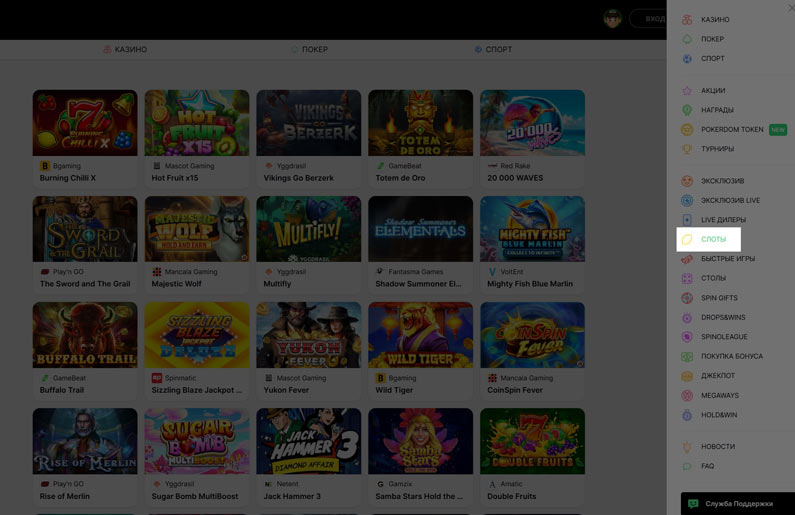
Task: Select the Турниры trophy icon
Action: pos(687,149)
